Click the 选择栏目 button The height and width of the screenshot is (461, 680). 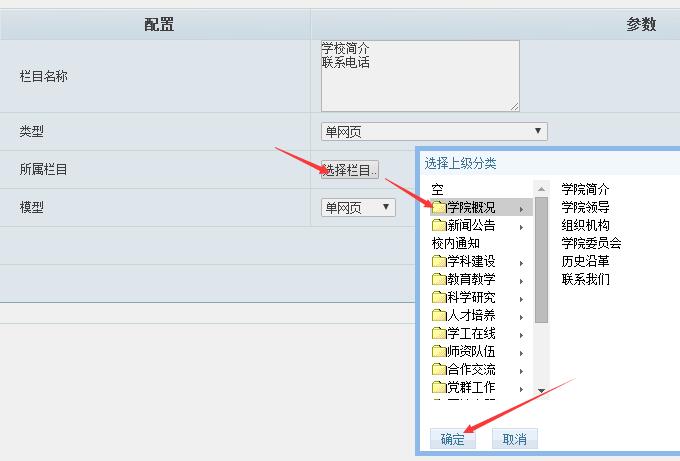pyautogui.click(x=350, y=170)
